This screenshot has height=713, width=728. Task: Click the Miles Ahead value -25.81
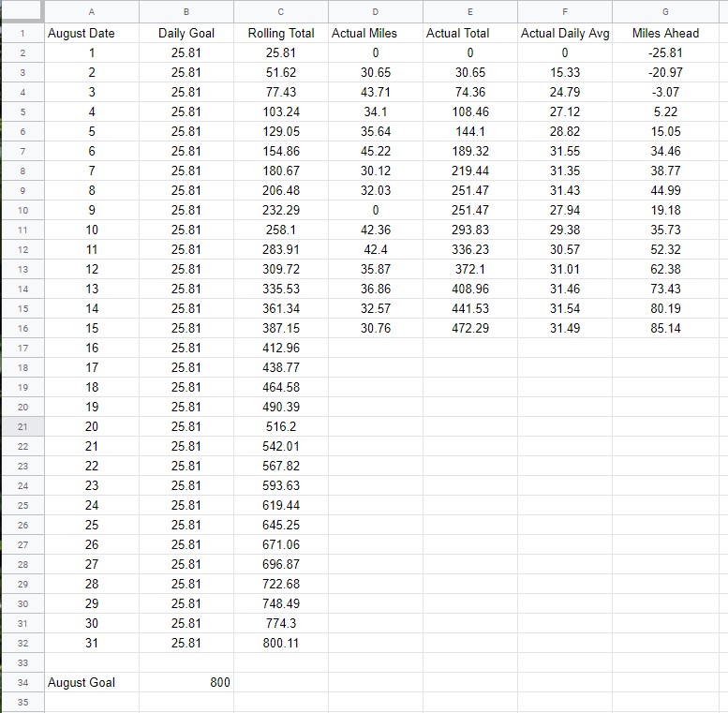[x=665, y=52]
